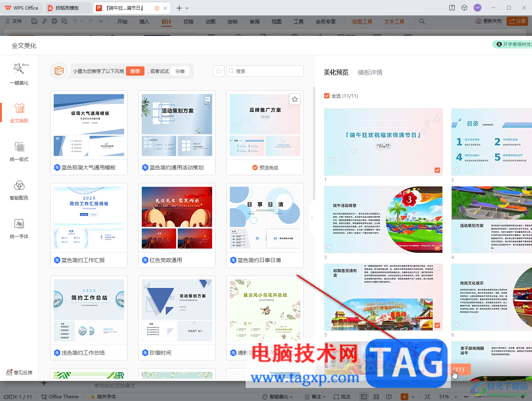The image size is (532, 401).
Task: Click the orange 推荐 button
Action: [135, 71]
